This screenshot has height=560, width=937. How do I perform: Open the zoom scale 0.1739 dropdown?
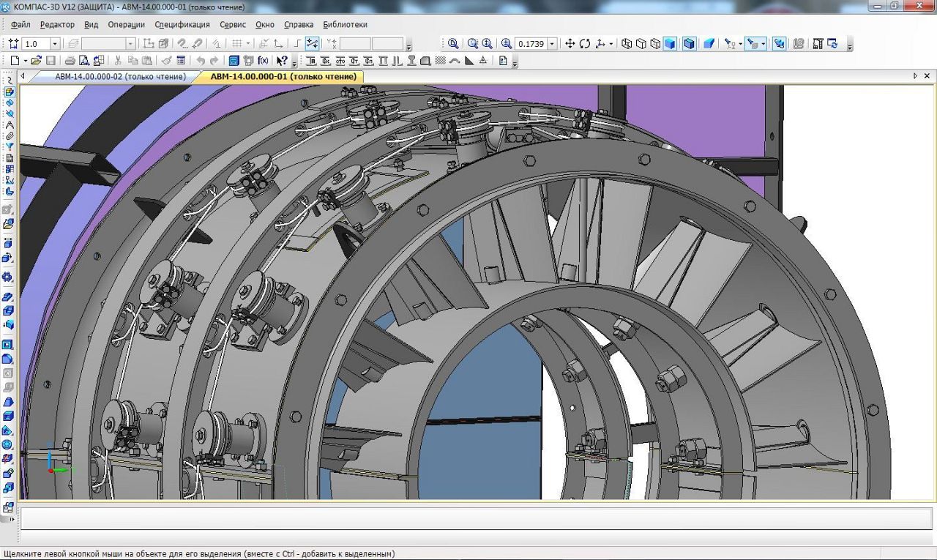tap(552, 44)
